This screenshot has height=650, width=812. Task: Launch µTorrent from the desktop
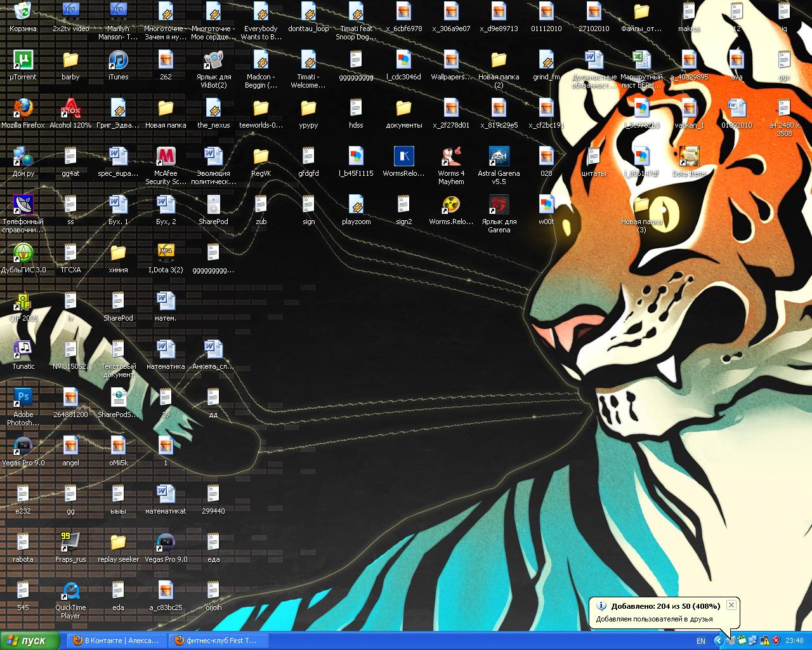(23, 61)
